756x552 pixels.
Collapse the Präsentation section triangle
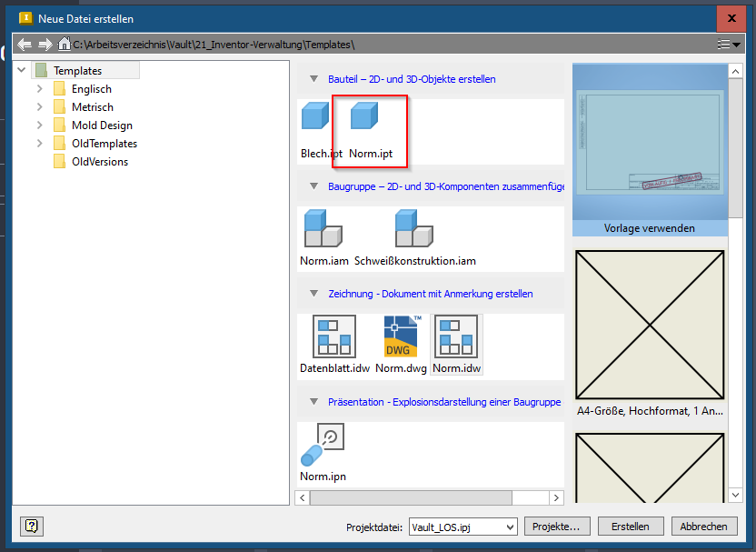(313, 401)
